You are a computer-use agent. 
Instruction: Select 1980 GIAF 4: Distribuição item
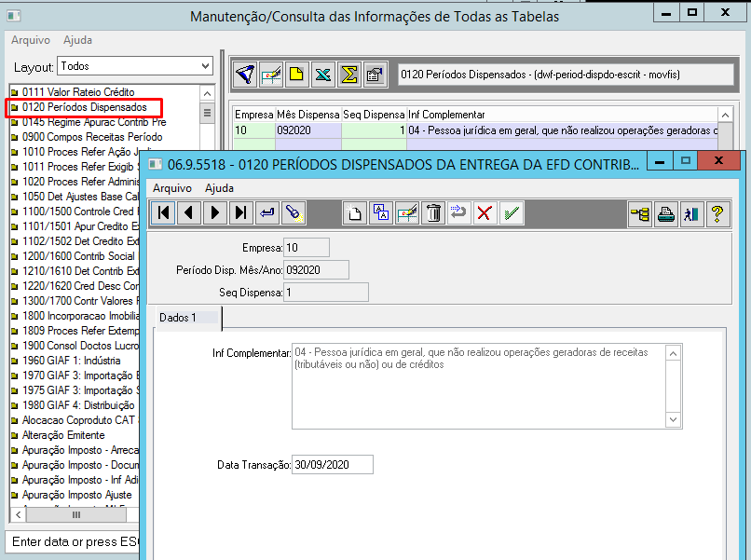[x=74, y=405]
